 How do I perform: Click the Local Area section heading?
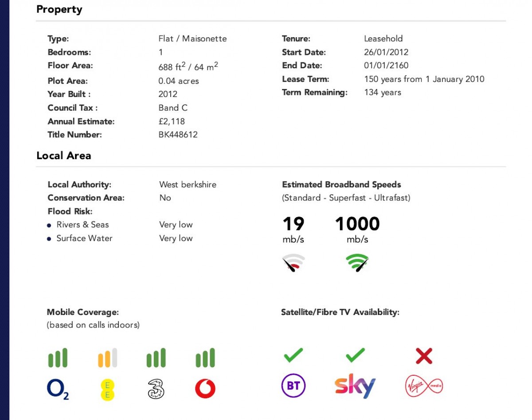pos(64,156)
